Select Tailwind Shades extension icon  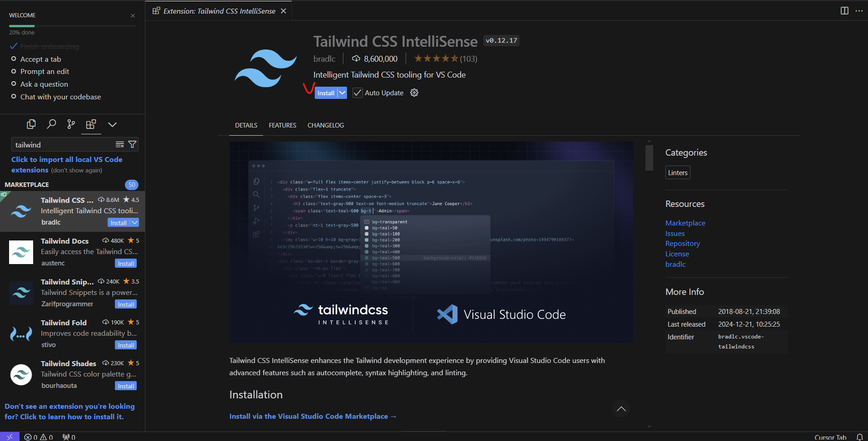point(21,375)
